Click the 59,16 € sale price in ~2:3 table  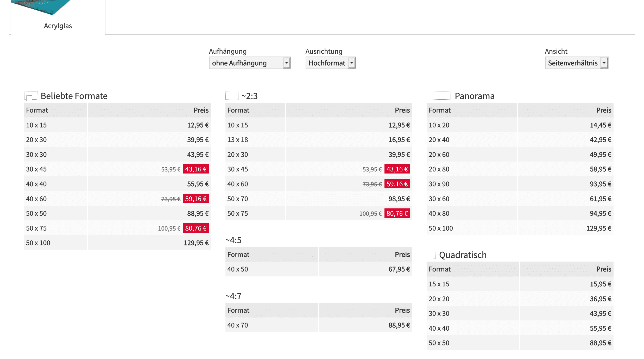(397, 184)
